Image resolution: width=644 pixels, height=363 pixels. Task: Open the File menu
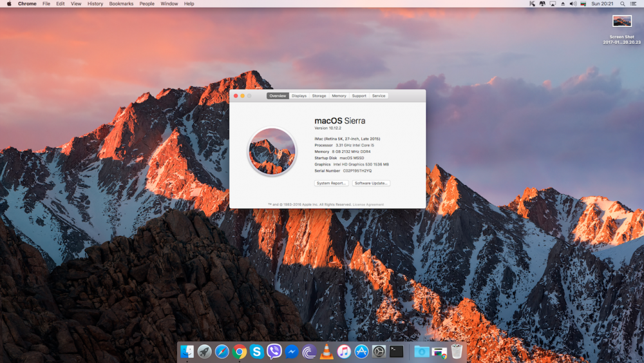click(46, 4)
